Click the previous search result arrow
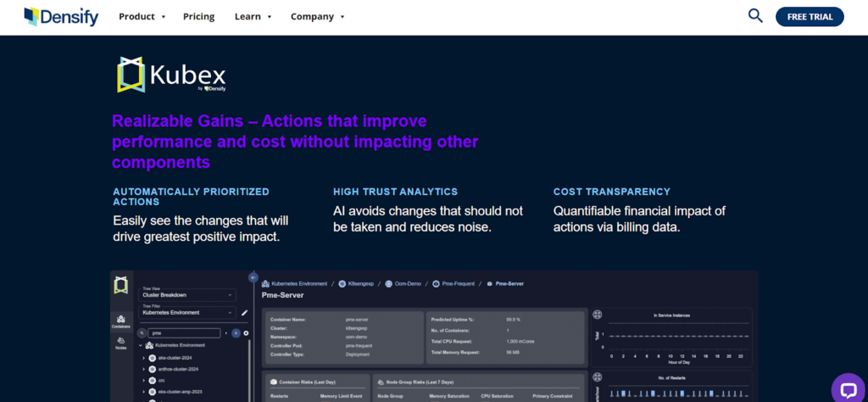Image resolution: width=868 pixels, height=402 pixels. pos(225,333)
